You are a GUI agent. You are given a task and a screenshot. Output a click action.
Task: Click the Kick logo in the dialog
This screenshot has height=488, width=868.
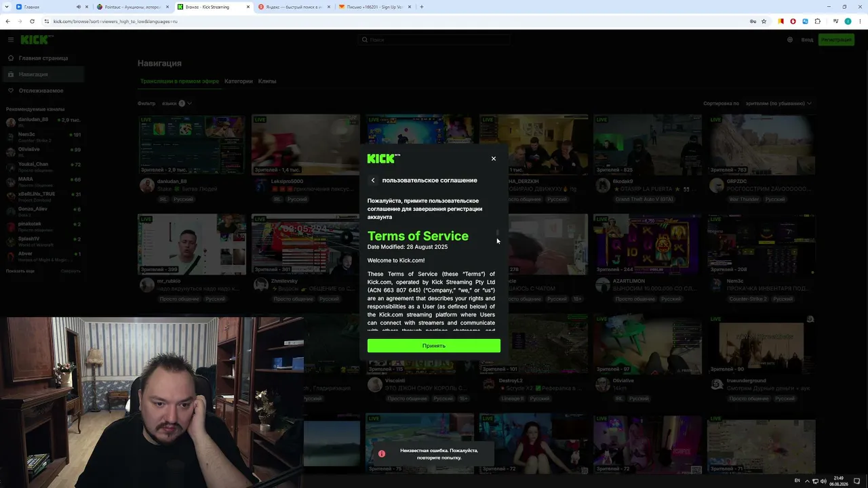tap(384, 159)
